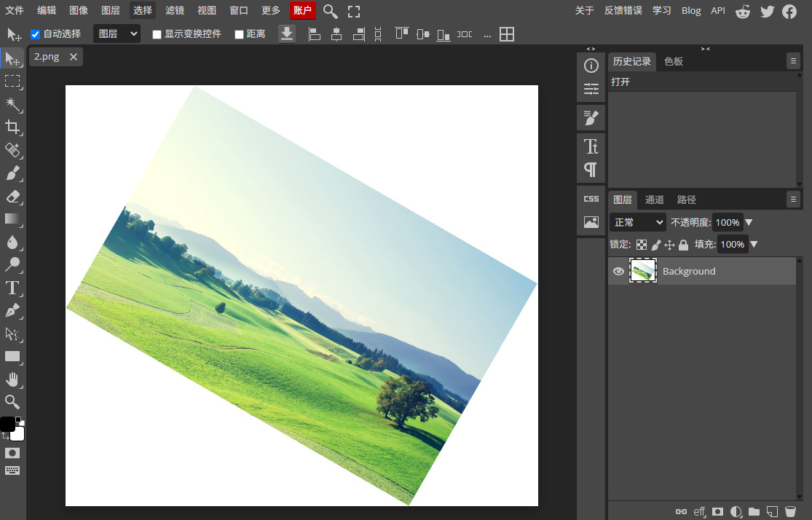The width and height of the screenshot is (812, 520).
Task: Hide the Background layer with eye icon
Action: pyautogui.click(x=618, y=272)
